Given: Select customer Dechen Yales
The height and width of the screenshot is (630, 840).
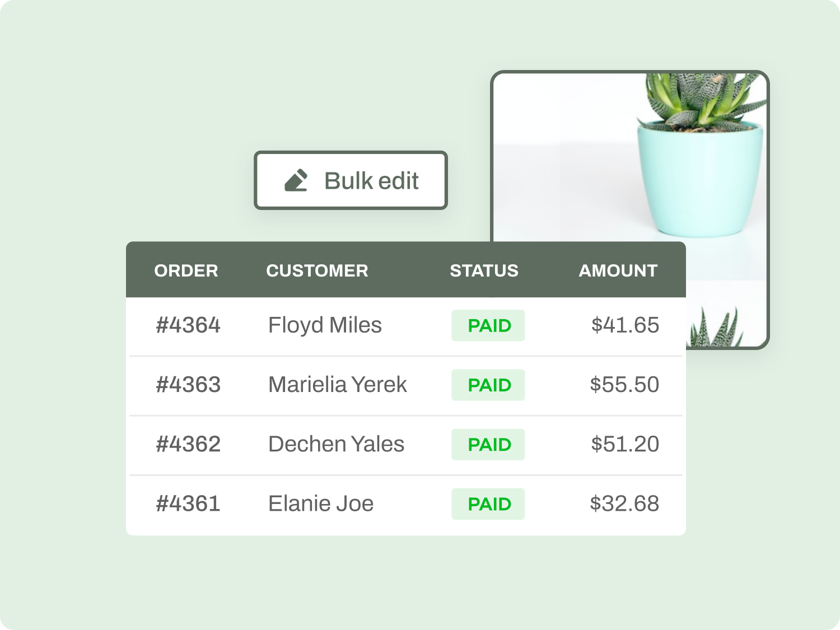Looking at the screenshot, I should point(336,444).
